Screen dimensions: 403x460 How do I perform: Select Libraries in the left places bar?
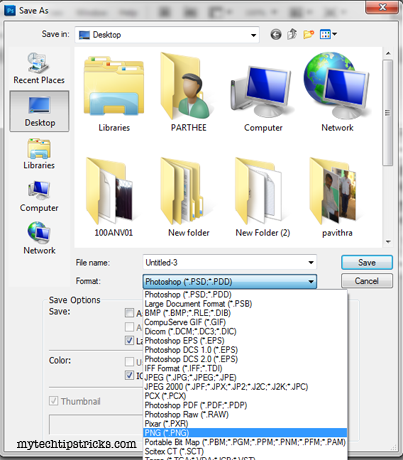tap(39, 154)
